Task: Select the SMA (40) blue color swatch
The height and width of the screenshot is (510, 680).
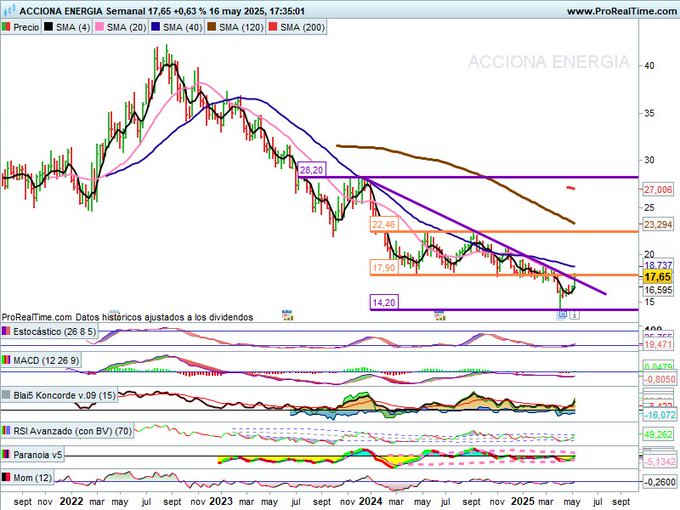Action: coord(156,27)
